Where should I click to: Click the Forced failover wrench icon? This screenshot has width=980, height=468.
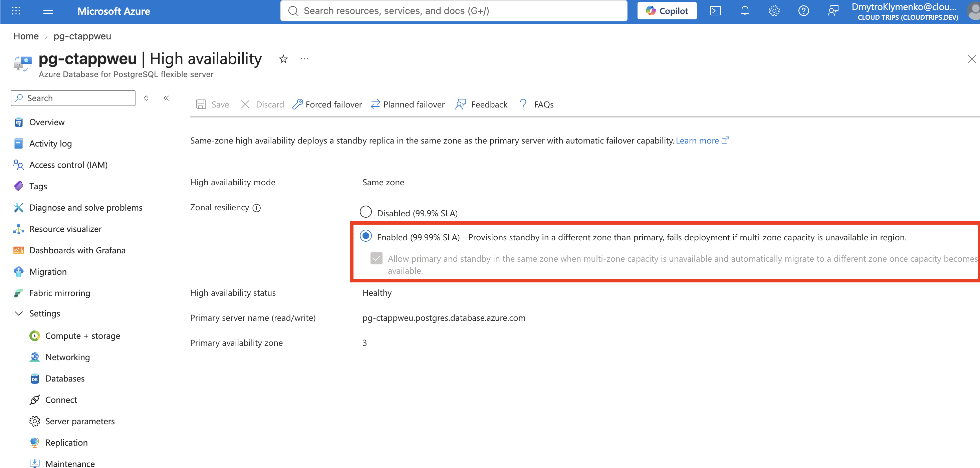[x=297, y=104]
